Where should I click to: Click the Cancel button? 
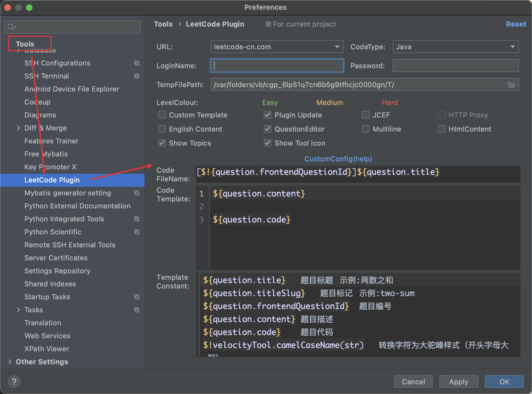(x=413, y=382)
